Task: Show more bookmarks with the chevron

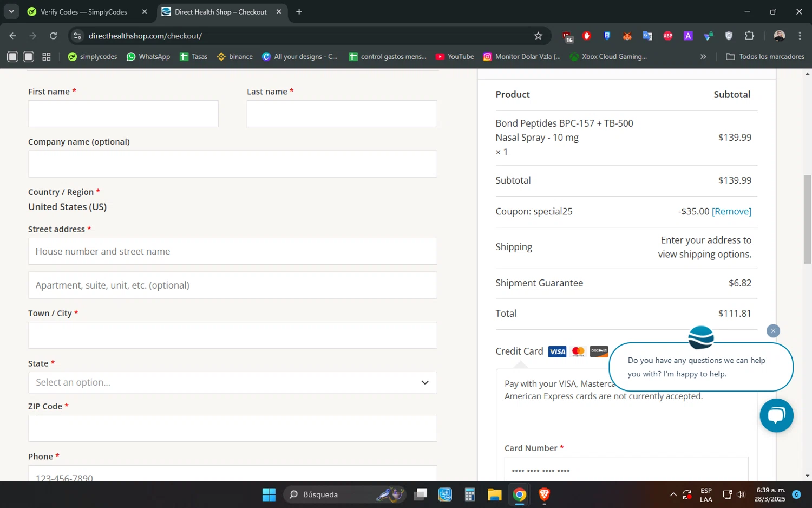Action: (703, 56)
